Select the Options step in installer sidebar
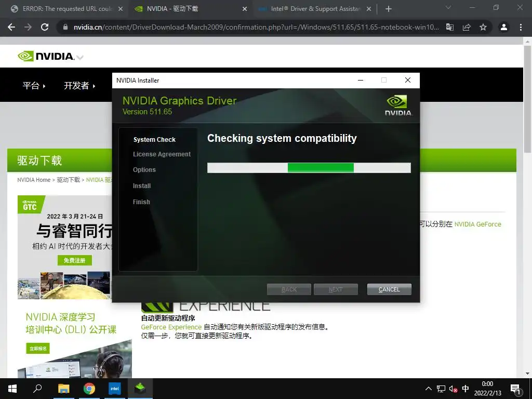This screenshot has height=399, width=532. pyautogui.click(x=144, y=170)
